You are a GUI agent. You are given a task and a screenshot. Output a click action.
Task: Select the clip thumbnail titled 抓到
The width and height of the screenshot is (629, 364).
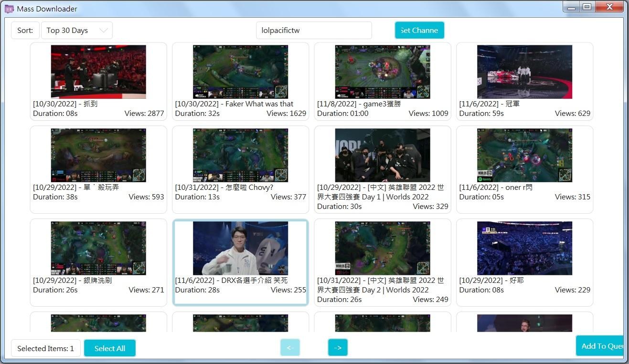(x=98, y=72)
